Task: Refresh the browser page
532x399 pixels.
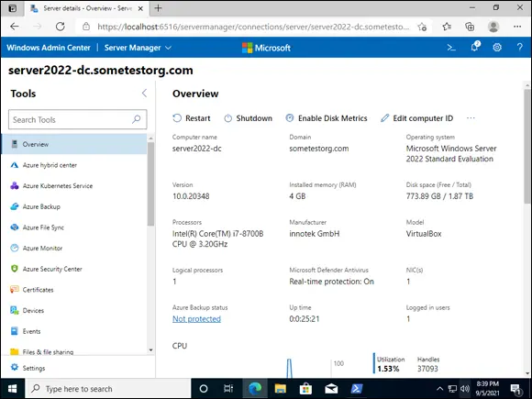Action: click(60, 27)
